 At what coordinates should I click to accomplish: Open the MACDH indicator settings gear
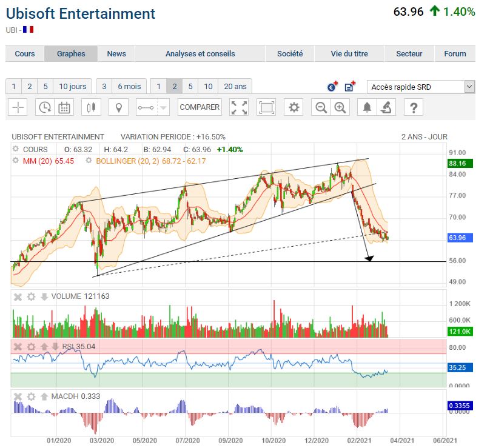click(x=31, y=396)
